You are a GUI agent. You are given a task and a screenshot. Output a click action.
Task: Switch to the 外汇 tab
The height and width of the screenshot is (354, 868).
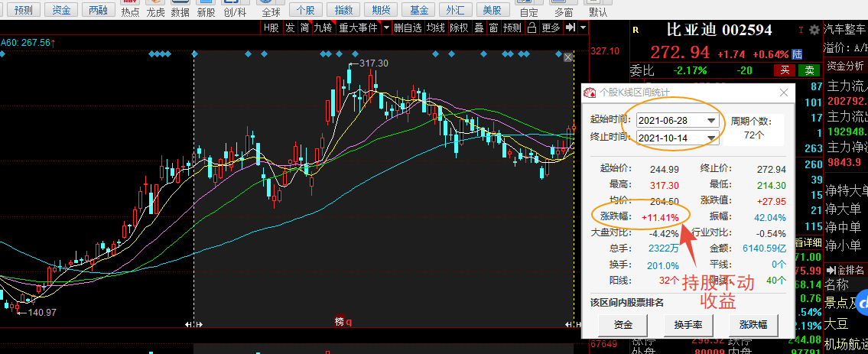tap(456, 9)
